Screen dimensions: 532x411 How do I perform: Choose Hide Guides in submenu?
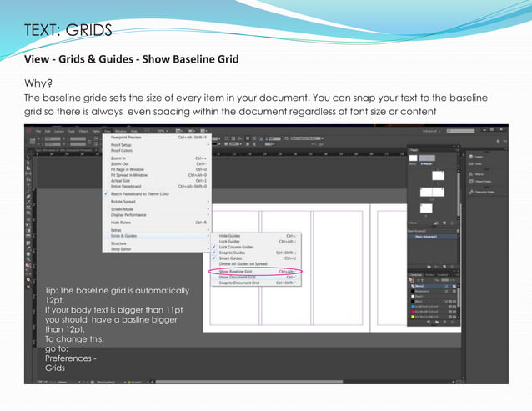click(x=256, y=236)
